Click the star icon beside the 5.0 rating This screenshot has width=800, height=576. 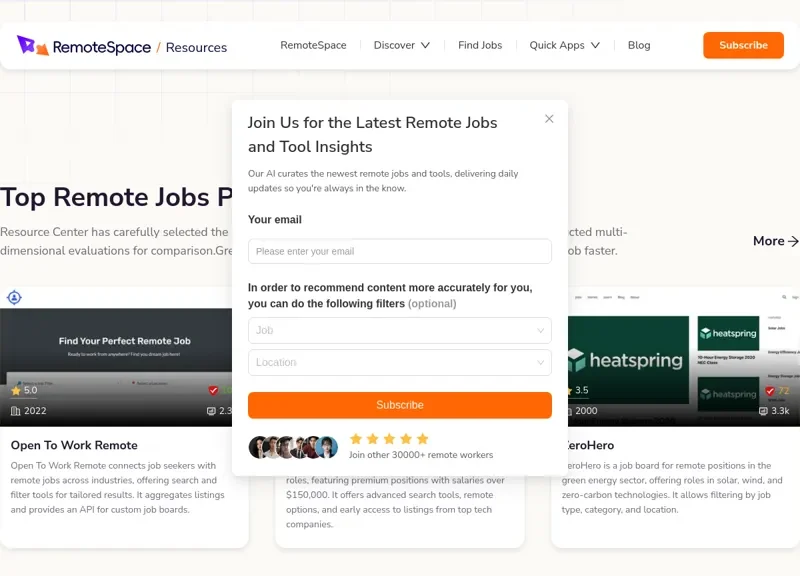click(x=14, y=390)
